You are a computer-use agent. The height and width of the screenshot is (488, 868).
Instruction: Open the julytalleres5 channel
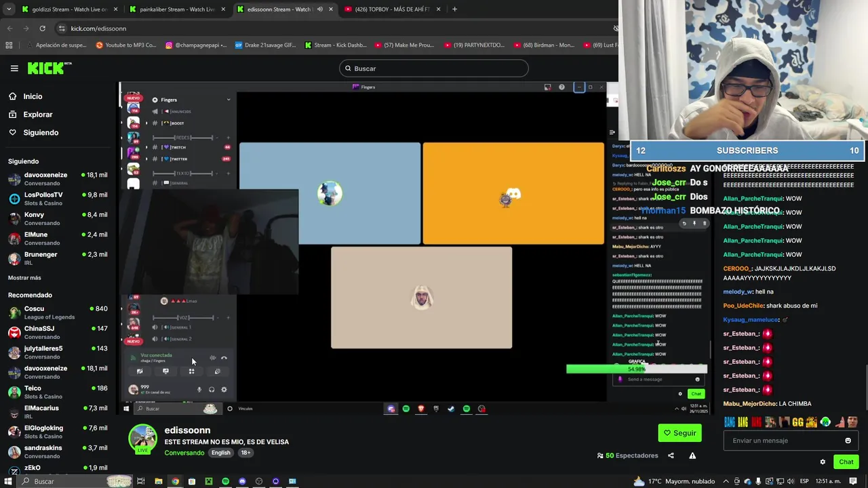coord(58,352)
